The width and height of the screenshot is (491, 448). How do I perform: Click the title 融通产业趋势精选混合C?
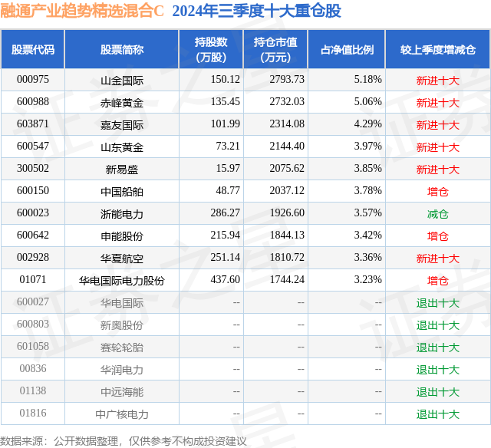82,12
